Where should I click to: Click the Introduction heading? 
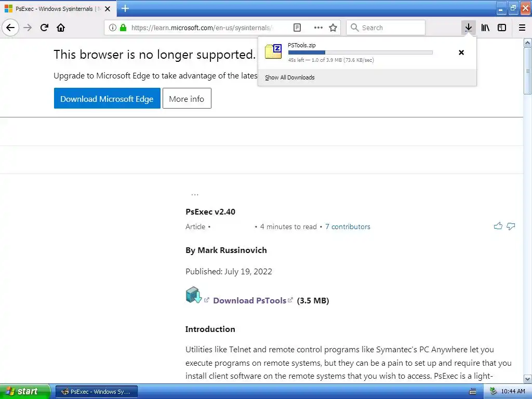coord(210,329)
